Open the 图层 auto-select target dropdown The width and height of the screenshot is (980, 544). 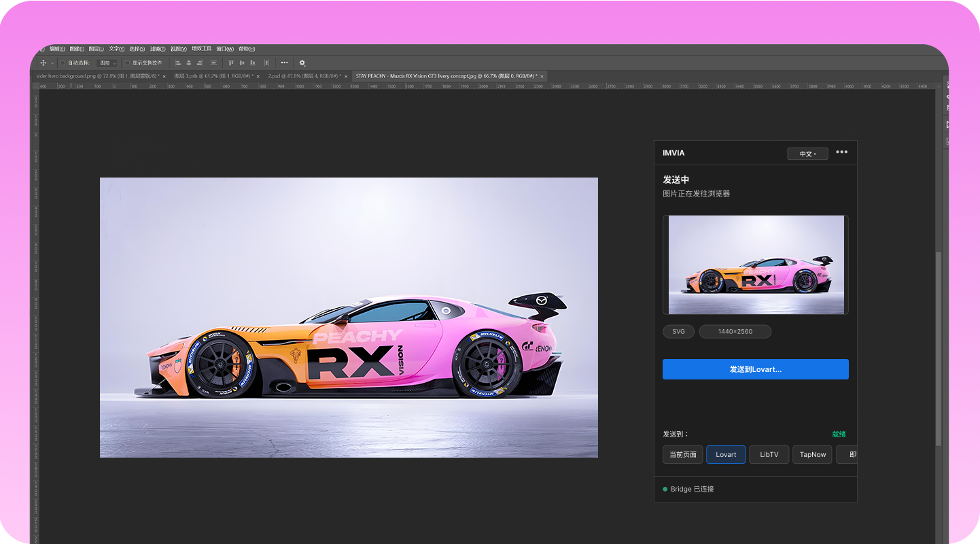point(108,63)
